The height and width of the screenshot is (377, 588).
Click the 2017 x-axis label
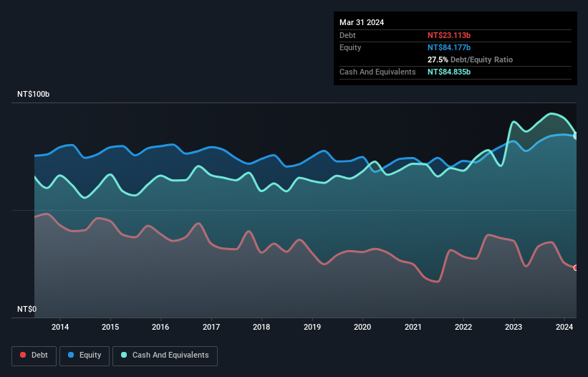point(211,327)
